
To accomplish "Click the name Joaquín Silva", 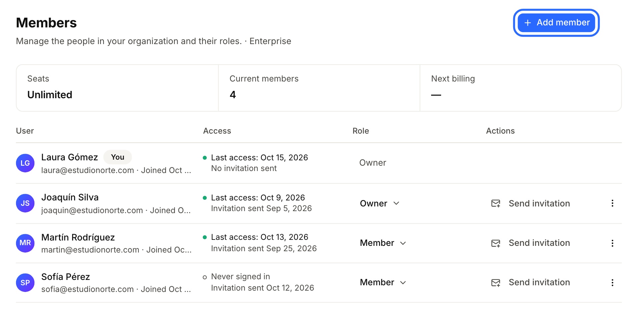I will (70, 197).
